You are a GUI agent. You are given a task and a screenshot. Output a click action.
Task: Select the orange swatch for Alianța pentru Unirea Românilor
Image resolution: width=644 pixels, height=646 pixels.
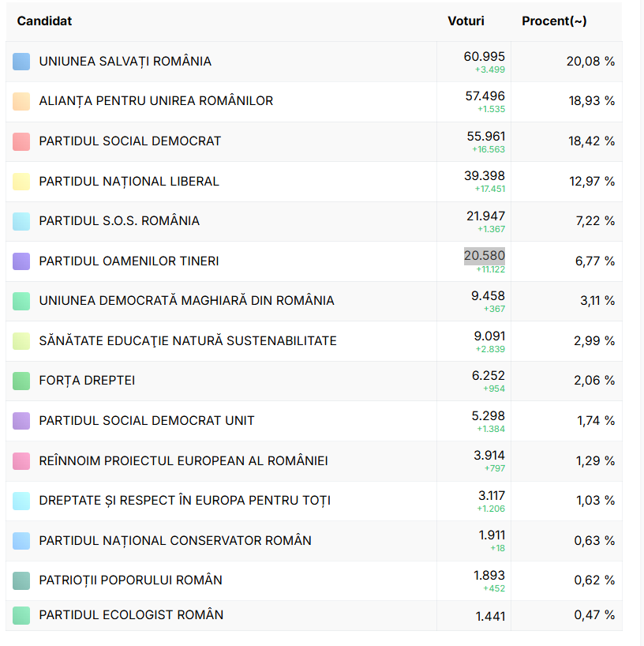click(x=21, y=101)
